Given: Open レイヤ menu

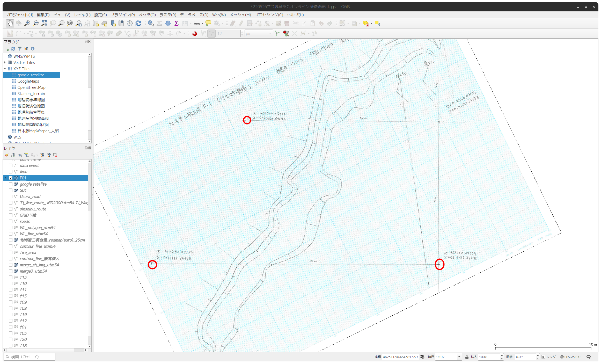Looking at the screenshot, I should tap(82, 15).
